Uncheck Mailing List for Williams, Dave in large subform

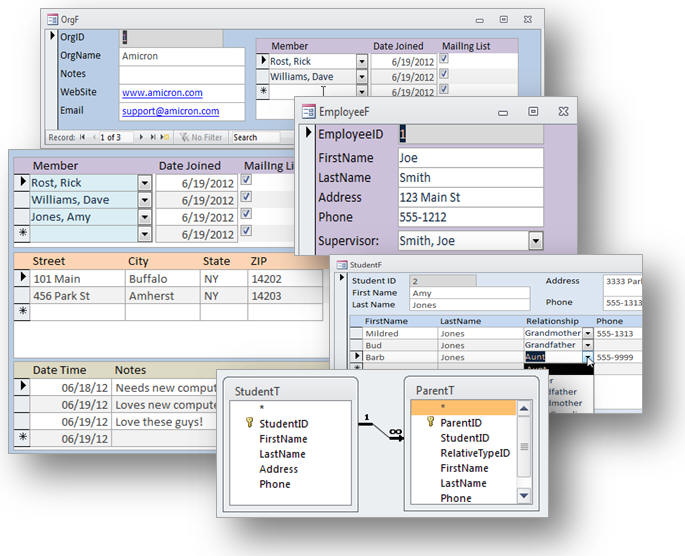coord(246,199)
